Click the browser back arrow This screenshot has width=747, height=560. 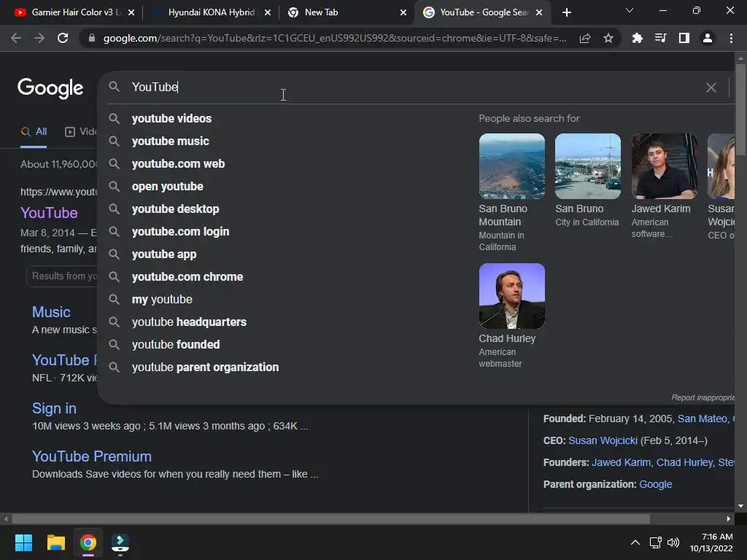16,38
